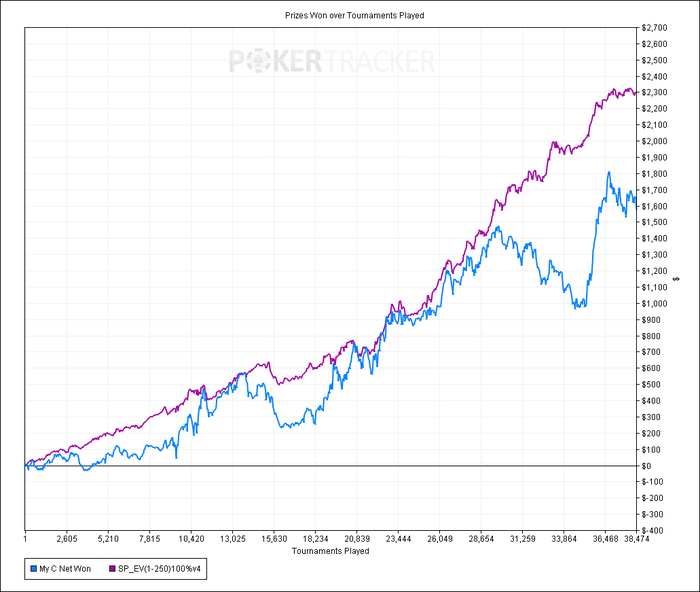Screen dimensions: 700x592
Task: Click the 20,839 x-axis tick label
Action: pos(357,539)
